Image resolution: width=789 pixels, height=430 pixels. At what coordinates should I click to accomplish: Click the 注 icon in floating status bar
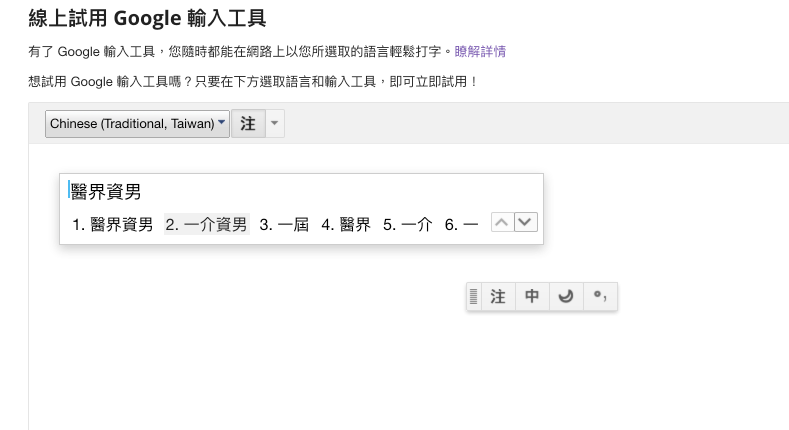[497, 297]
